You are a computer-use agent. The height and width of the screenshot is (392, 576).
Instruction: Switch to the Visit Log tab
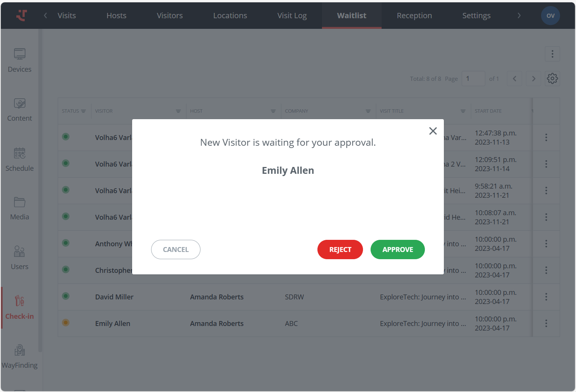292,16
